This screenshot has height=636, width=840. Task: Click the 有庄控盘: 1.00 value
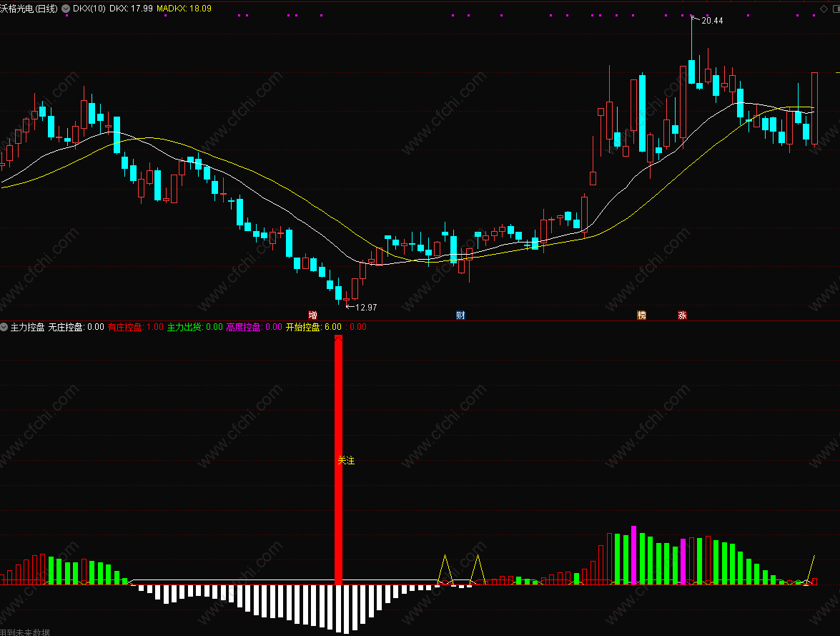click(136, 327)
